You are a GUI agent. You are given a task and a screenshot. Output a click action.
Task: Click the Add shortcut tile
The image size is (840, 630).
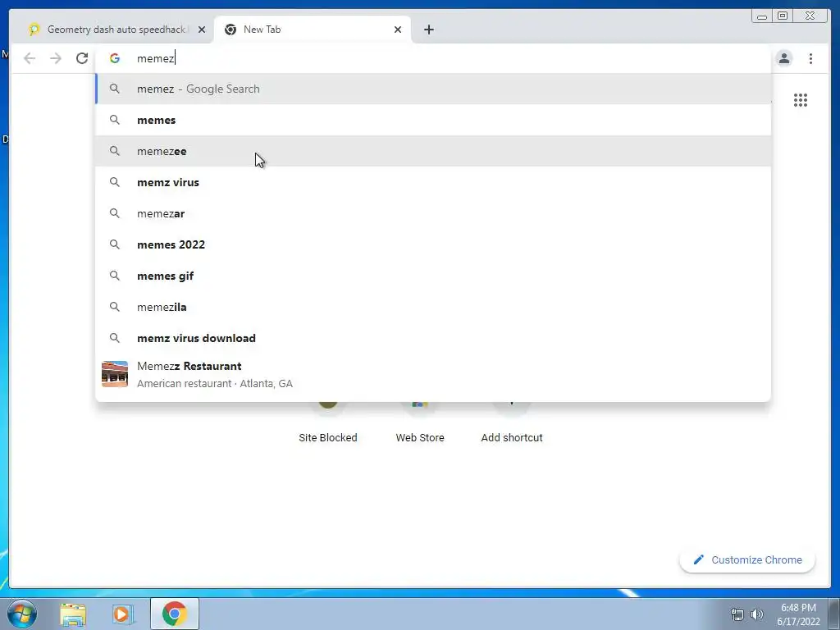pyautogui.click(x=512, y=423)
